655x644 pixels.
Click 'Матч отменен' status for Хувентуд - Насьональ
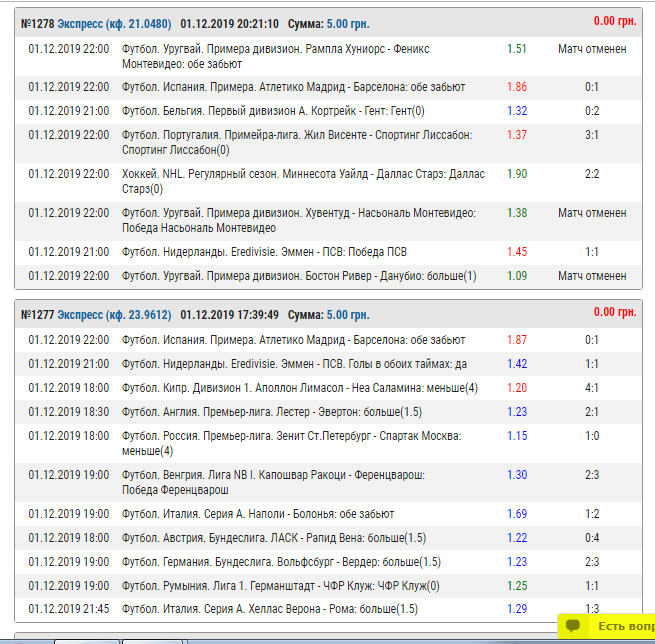click(592, 213)
